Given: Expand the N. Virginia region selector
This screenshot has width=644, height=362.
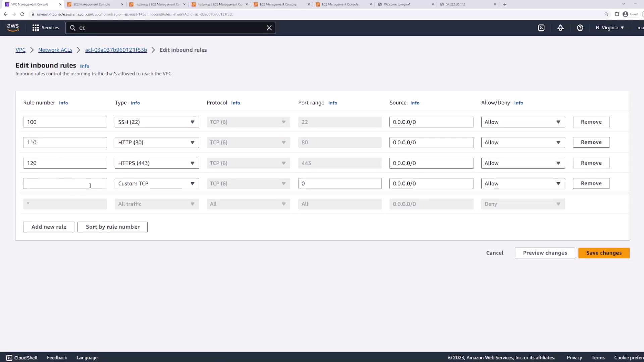Looking at the screenshot, I should point(610,28).
